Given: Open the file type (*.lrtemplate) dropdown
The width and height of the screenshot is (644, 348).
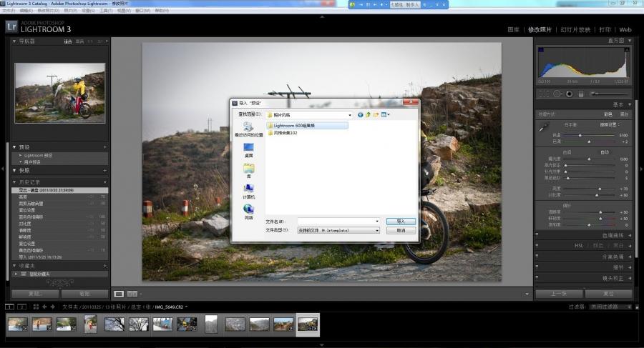Looking at the screenshot, I should pos(377,231).
